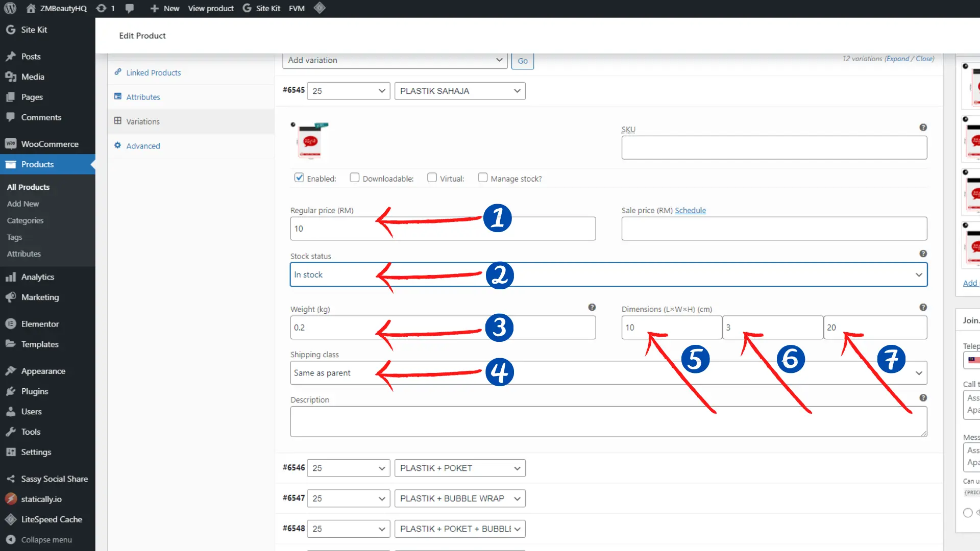Open Posts menu

47,57
